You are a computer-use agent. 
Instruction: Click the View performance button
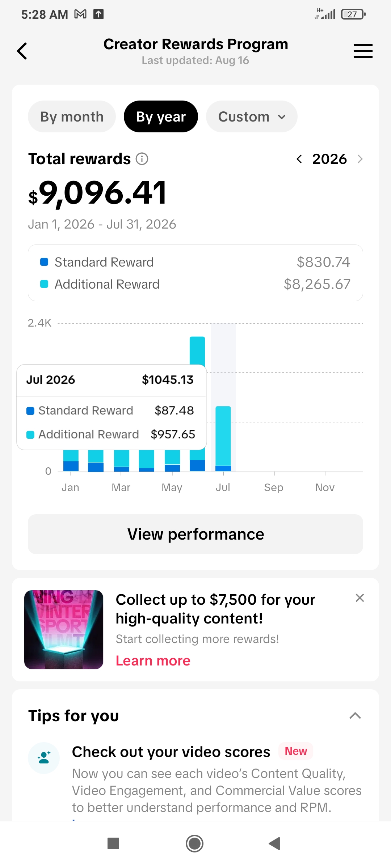(x=195, y=534)
